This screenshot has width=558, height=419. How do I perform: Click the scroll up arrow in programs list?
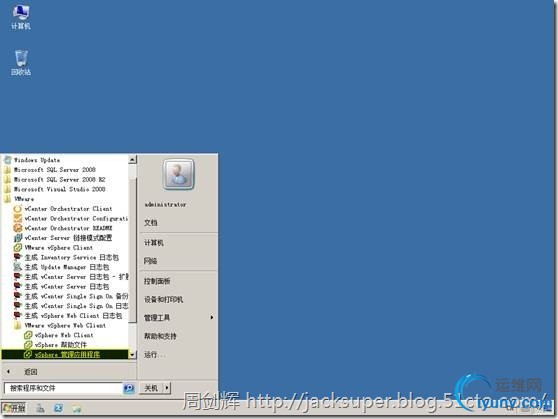click(132, 160)
